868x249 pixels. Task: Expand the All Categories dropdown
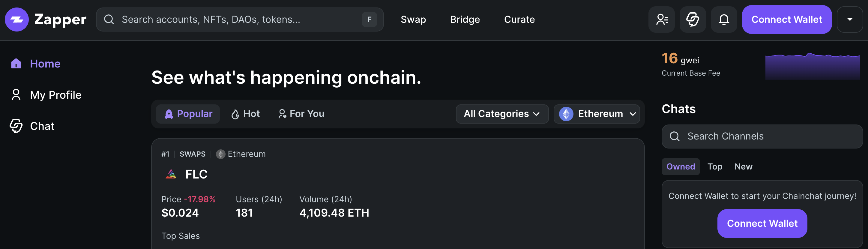click(502, 114)
